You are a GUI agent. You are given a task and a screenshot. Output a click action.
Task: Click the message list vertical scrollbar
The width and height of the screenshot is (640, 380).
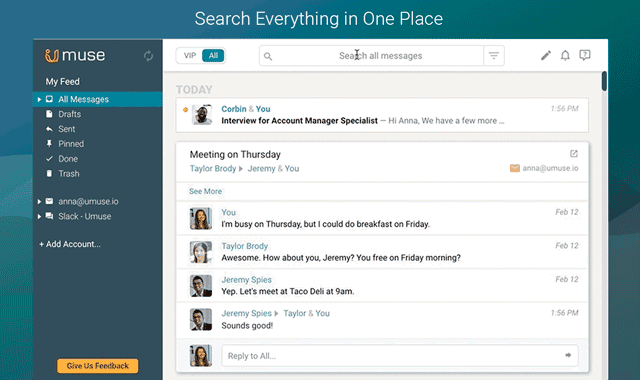pyautogui.click(x=604, y=81)
